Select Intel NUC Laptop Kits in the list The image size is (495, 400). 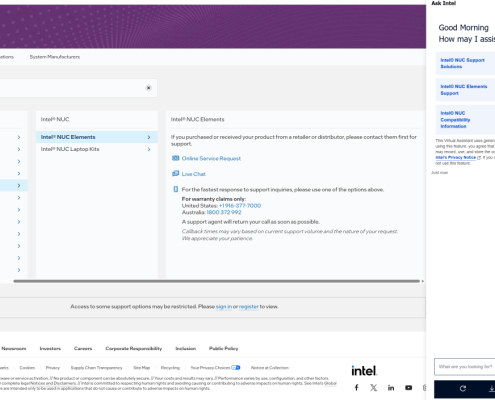click(x=96, y=149)
